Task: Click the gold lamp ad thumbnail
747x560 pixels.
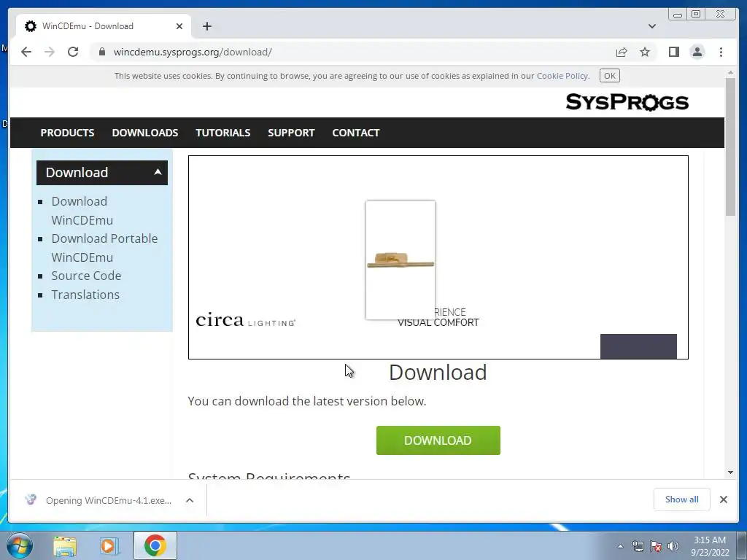Action: coord(400,260)
